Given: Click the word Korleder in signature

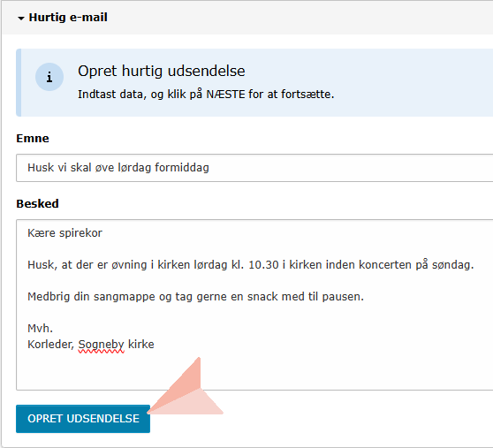Looking at the screenshot, I should (x=51, y=345).
